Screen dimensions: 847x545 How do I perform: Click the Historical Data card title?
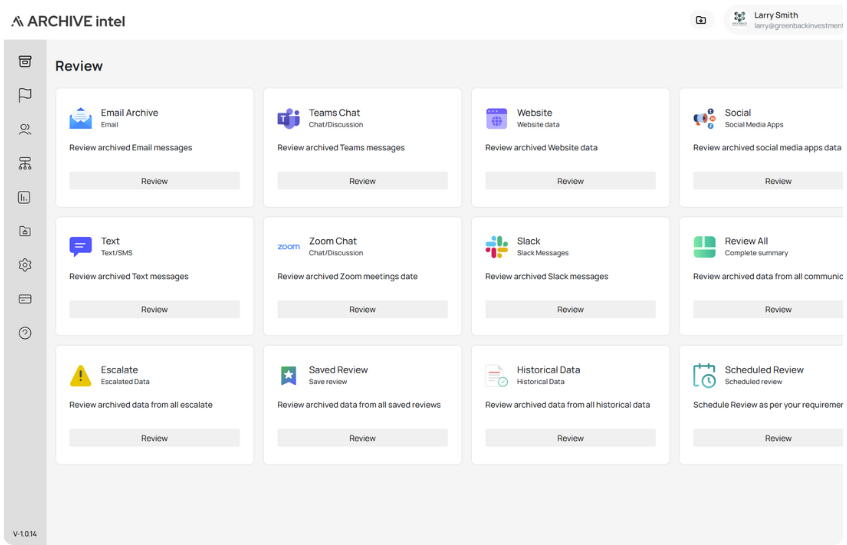point(548,369)
